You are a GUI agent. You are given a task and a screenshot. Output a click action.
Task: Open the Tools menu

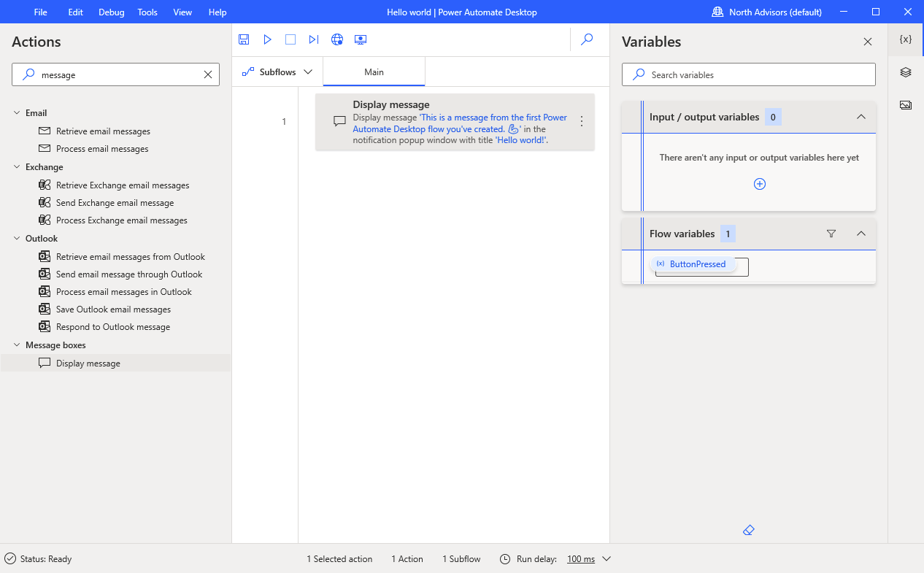(147, 12)
